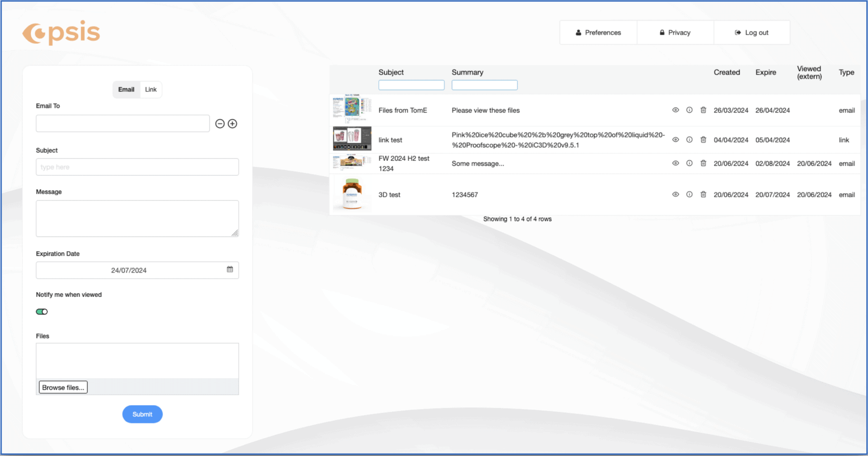Click the Subject column filter field

tap(411, 85)
